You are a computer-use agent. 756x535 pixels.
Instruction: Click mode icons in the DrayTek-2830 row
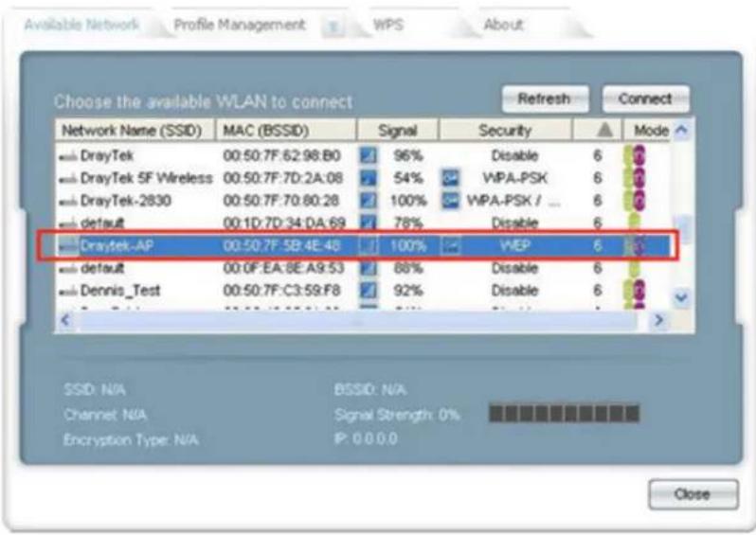[x=635, y=201]
